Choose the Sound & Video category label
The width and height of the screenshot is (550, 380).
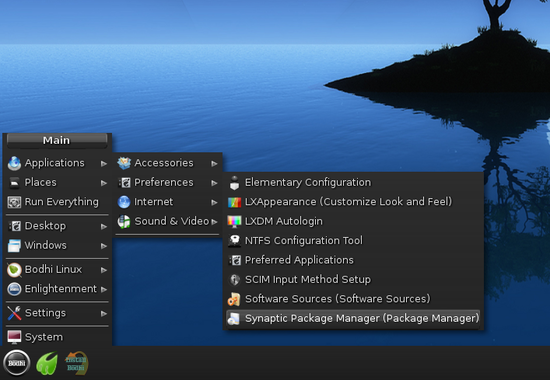(172, 221)
